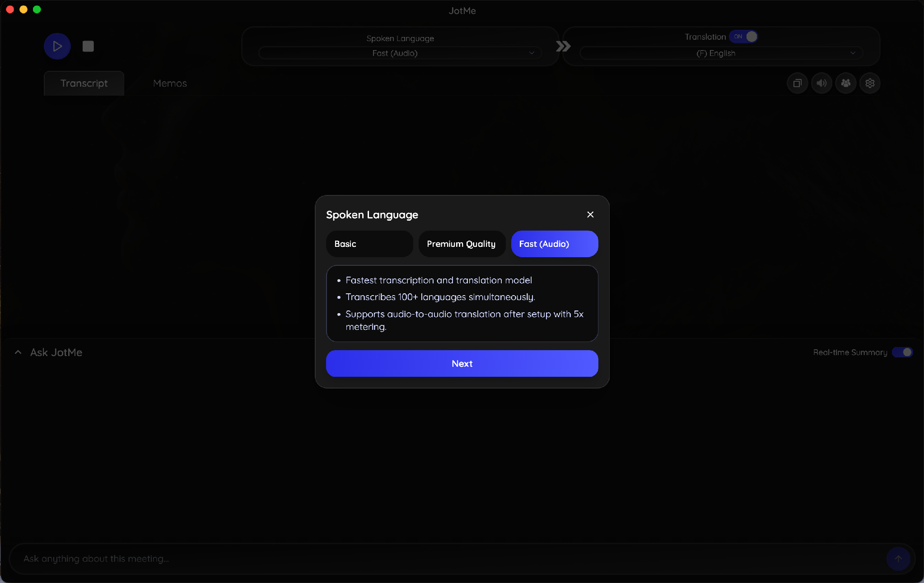This screenshot has height=583, width=924.
Task: Collapse the Ask JotMe panel chevron
Action: (18, 352)
